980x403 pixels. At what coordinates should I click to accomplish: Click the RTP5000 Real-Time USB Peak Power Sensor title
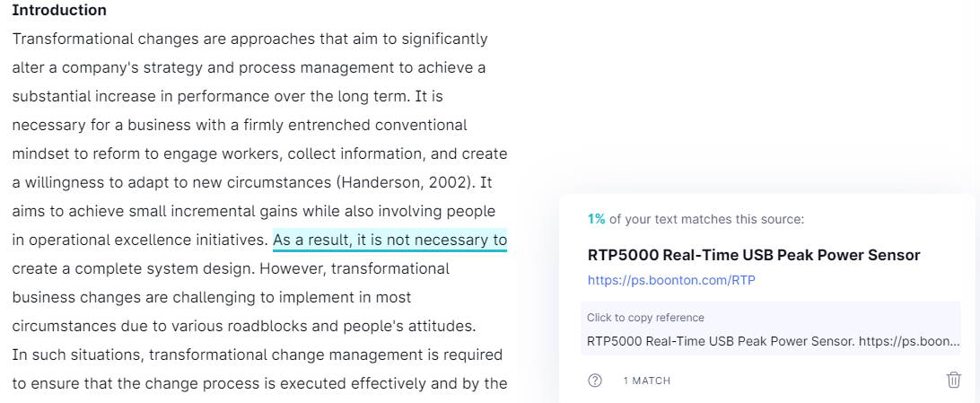pyautogui.click(x=754, y=255)
